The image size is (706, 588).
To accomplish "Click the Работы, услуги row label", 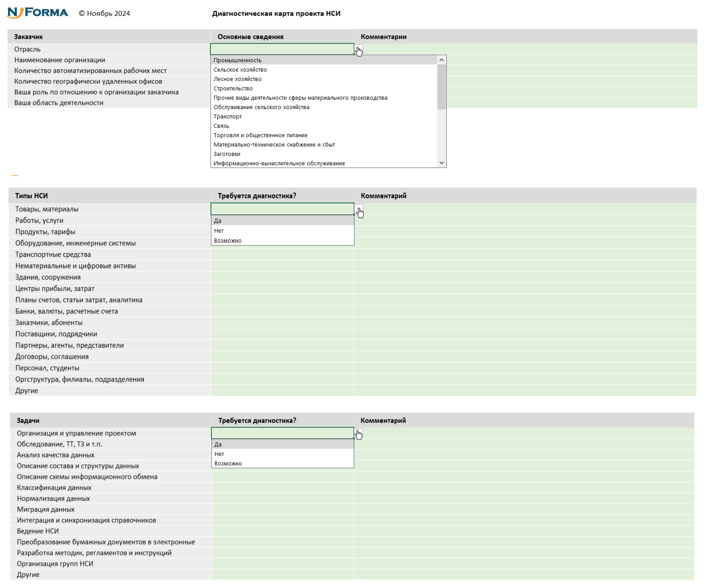I will [39, 221].
